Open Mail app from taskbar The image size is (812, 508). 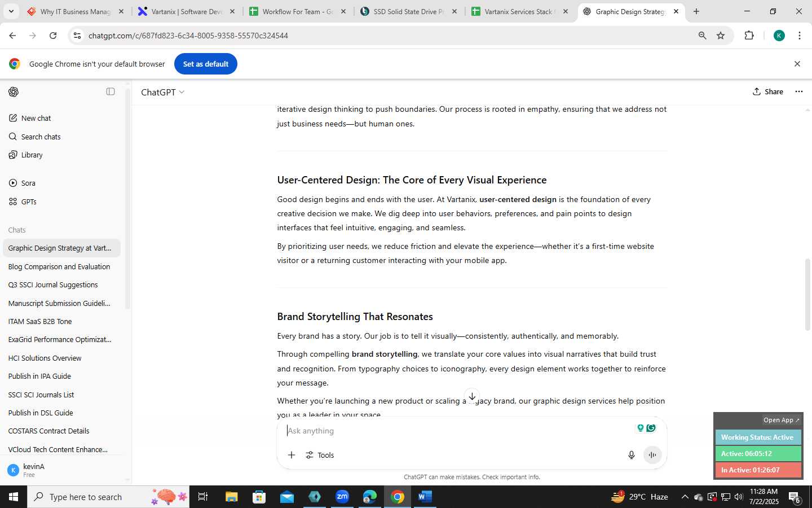287,497
